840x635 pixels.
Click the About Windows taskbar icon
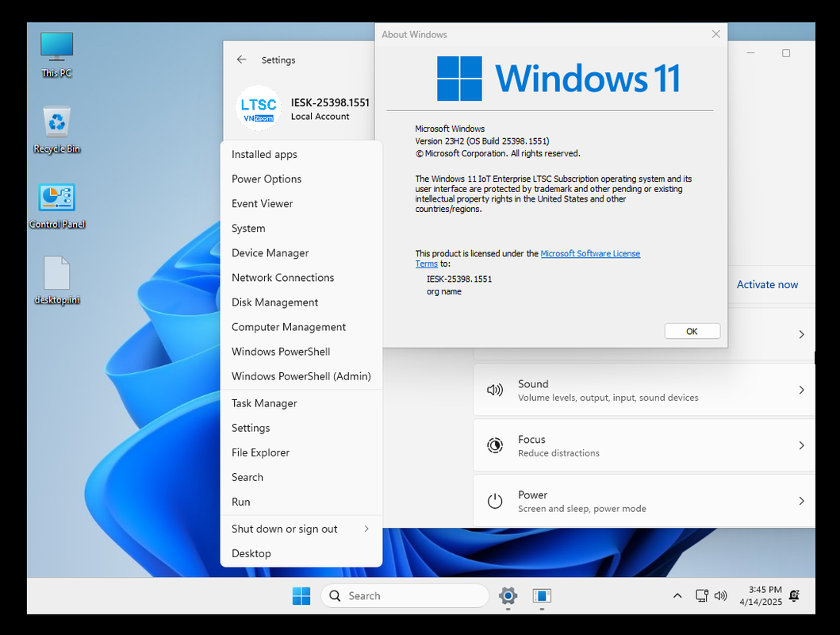(x=542, y=596)
